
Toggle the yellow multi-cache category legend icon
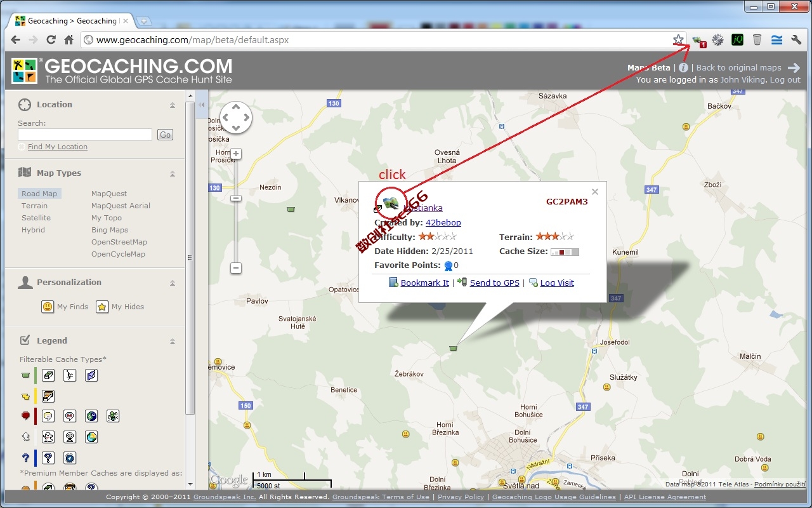coord(26,396)
